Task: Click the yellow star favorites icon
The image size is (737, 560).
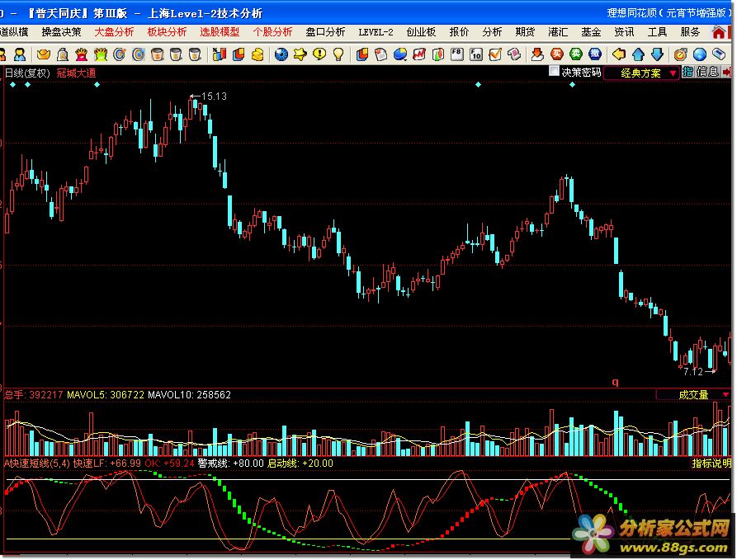Action: pos(300,54)
